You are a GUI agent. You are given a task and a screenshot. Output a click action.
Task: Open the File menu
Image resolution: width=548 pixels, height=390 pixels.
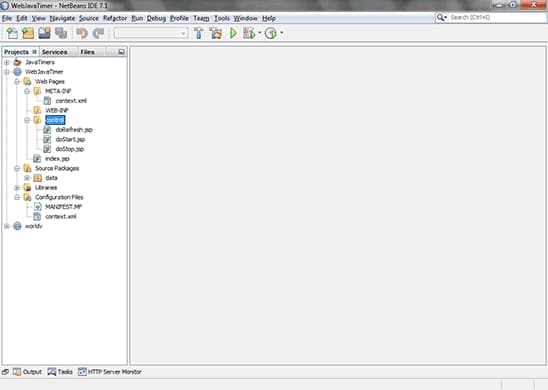tap(7, 18)
